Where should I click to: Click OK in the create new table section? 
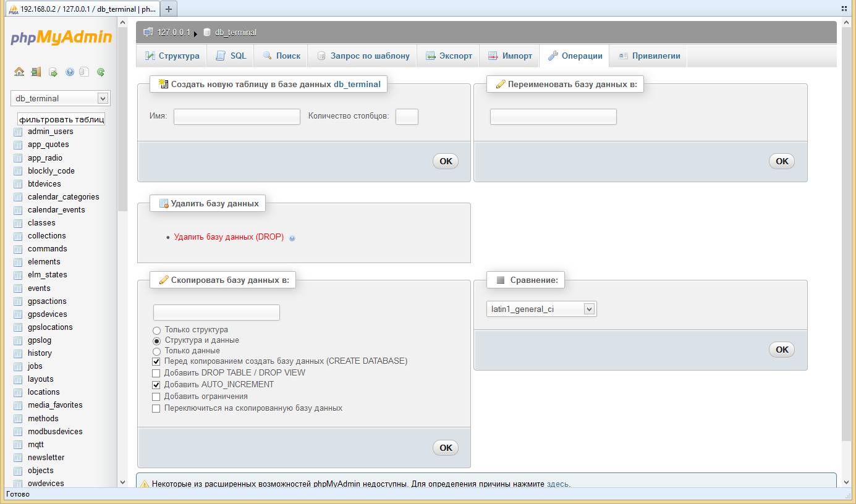coord(446,161)
